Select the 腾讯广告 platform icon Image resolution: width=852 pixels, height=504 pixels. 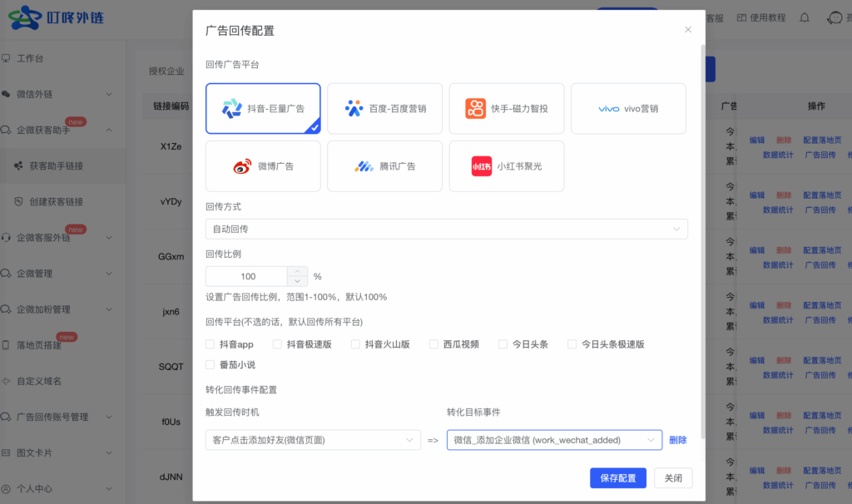[x=364, y=166]
